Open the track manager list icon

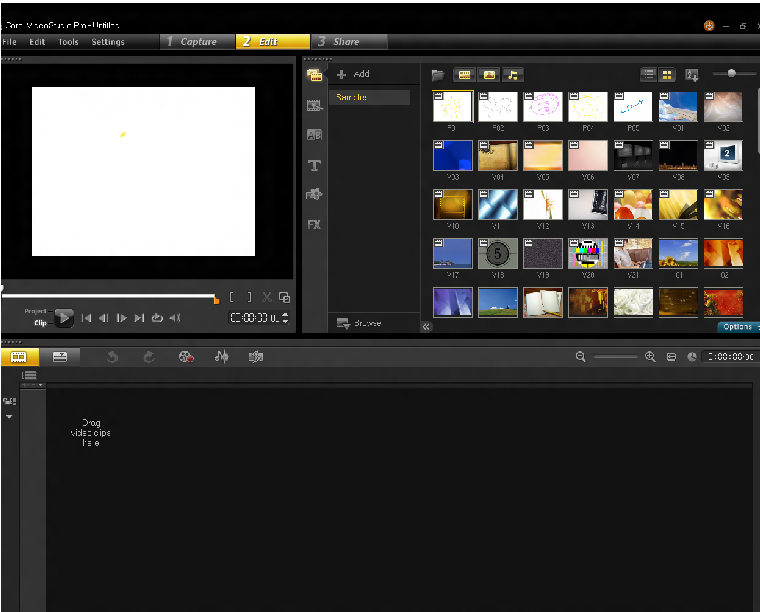(29, 375)
